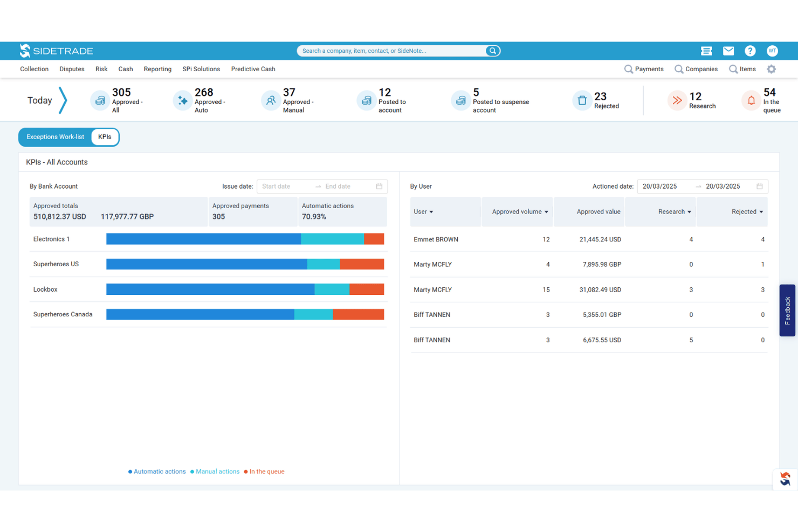
Task: Open the Predictive Cash menu
Action: pos(253,69)
